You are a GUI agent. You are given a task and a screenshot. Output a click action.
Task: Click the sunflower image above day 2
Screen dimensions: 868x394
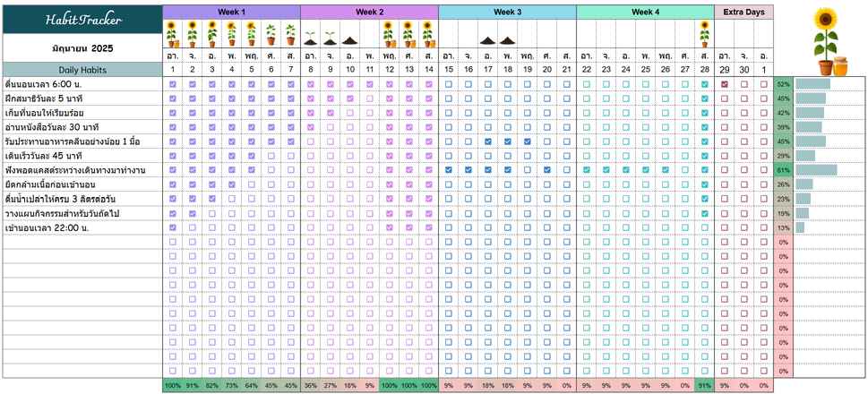(192, 34)
